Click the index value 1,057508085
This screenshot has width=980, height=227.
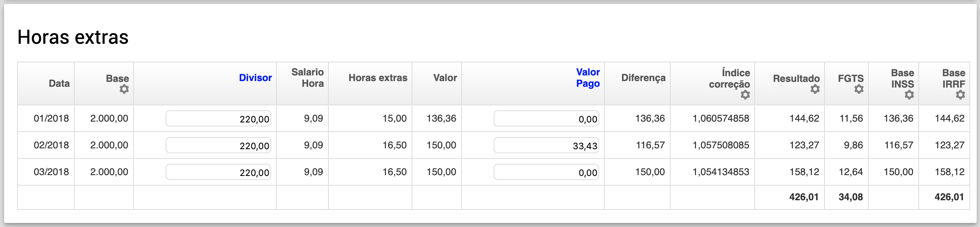click(x=721, y=145)
